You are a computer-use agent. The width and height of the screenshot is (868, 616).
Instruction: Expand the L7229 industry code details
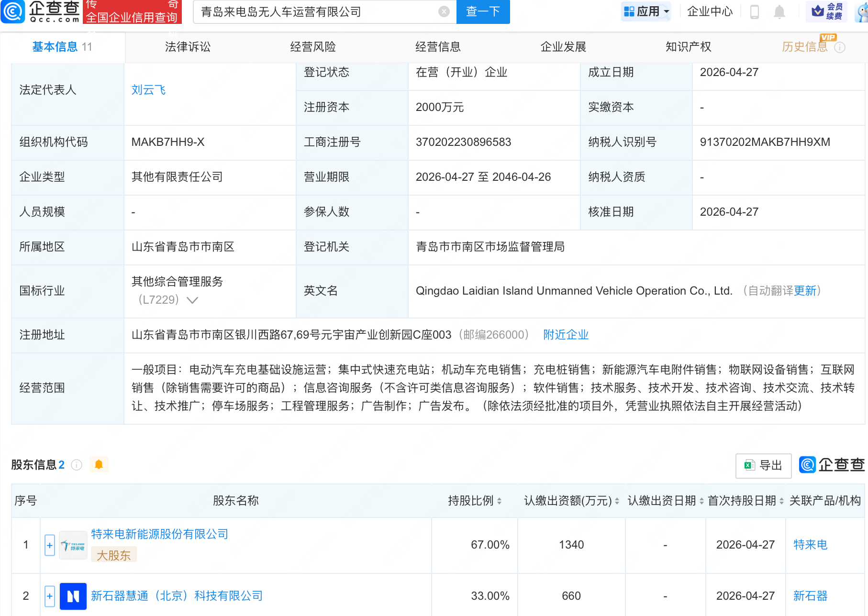point(192,300)
